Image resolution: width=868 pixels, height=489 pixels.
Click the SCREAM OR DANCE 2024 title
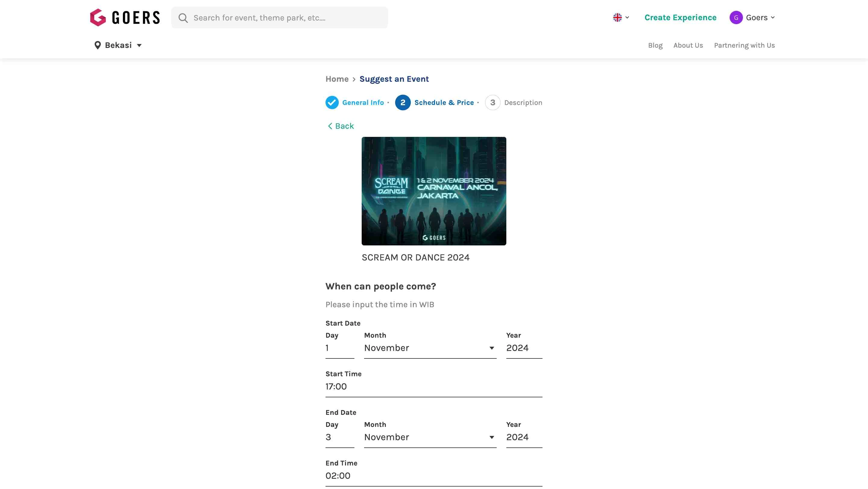coord(416,257)
